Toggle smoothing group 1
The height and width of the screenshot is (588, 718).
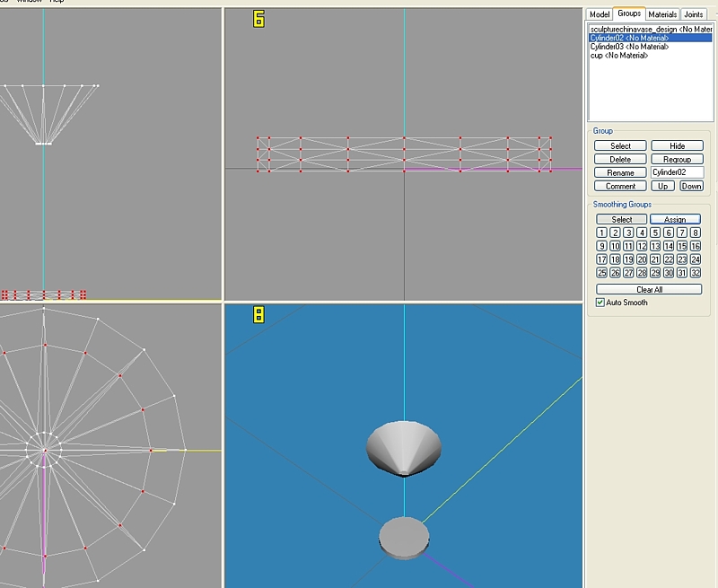pos(602,233)
